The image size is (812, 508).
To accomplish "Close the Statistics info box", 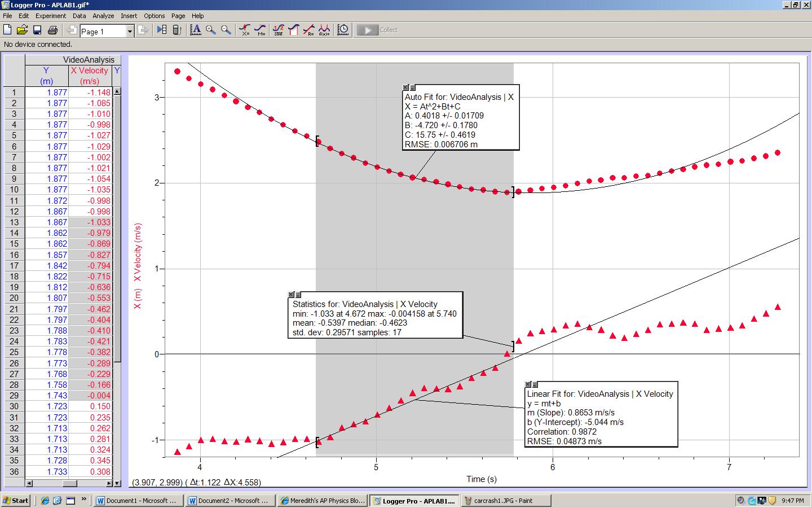I will (x=291, y=295).
